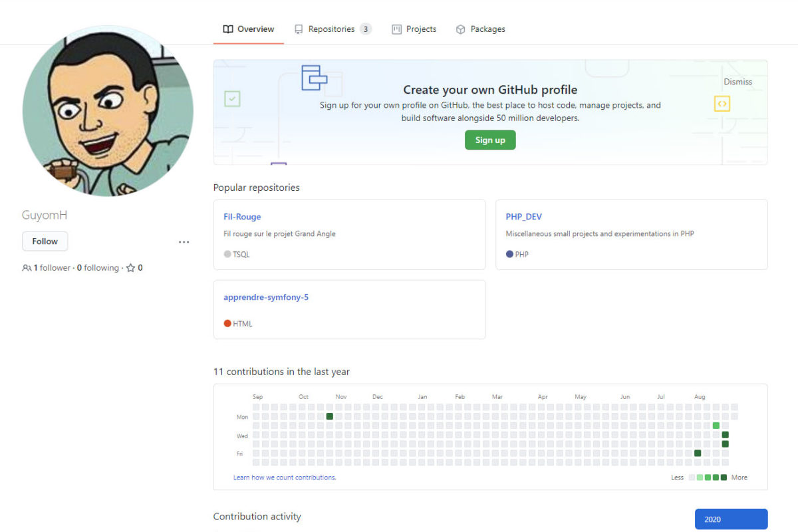Click the repository icon beside Repositories
This screenshot has height=532, width=798.
click(x=299, y=29)
